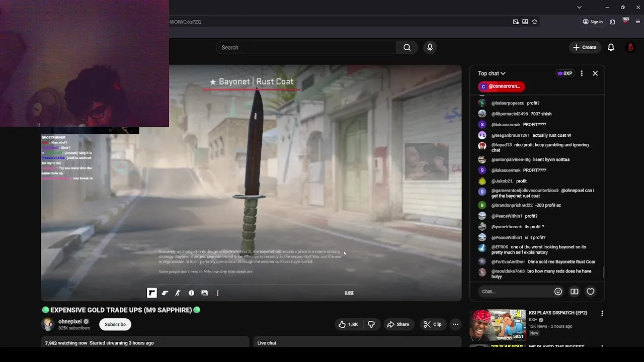Click the browser Sign in button
The height and width of the screenshot is (362, 644).
(x=593, y=22)
